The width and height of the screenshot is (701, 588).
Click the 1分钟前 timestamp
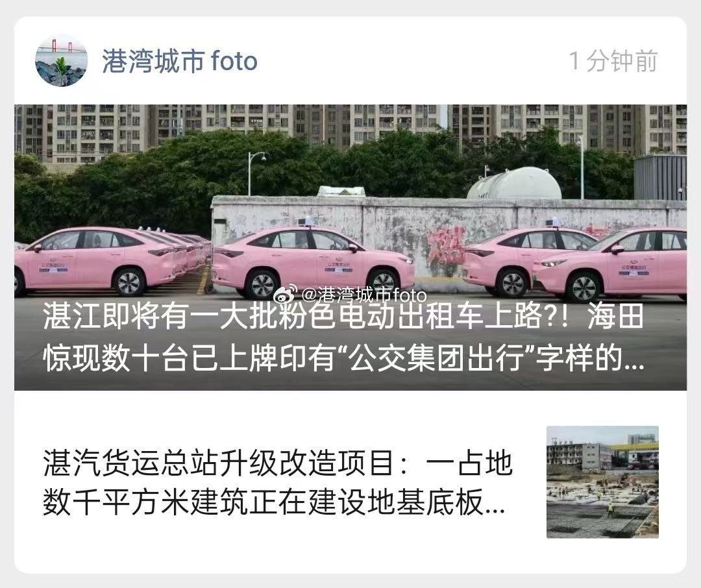613,61
